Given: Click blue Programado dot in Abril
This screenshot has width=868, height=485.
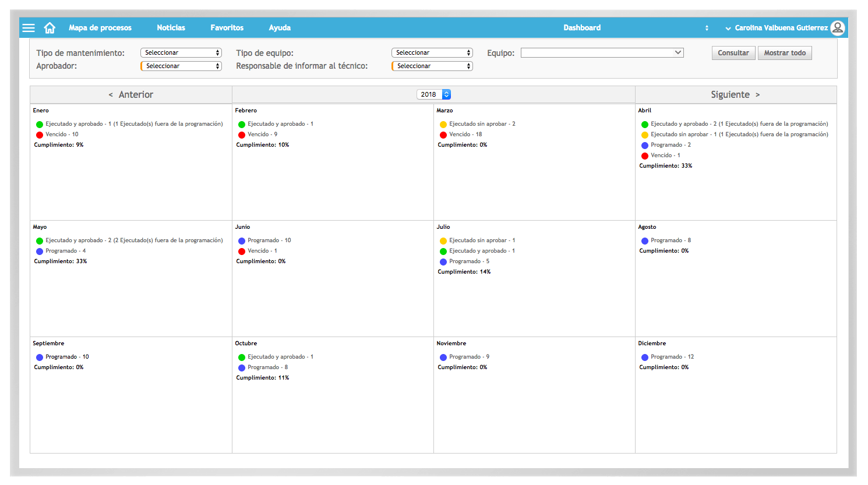Looking at the screenshot, I should (x=645, y=146).
